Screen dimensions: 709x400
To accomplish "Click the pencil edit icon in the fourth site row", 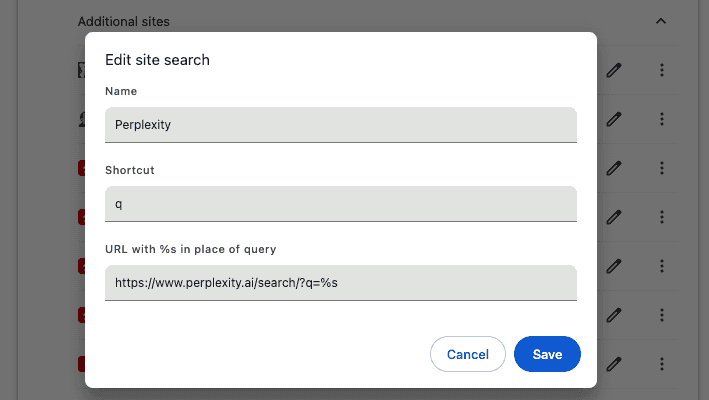I will [614, 217].
